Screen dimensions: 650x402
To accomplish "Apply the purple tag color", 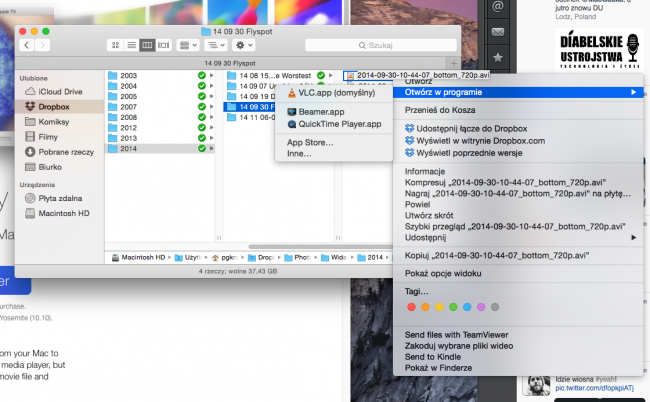I will (x=481, y=307).
